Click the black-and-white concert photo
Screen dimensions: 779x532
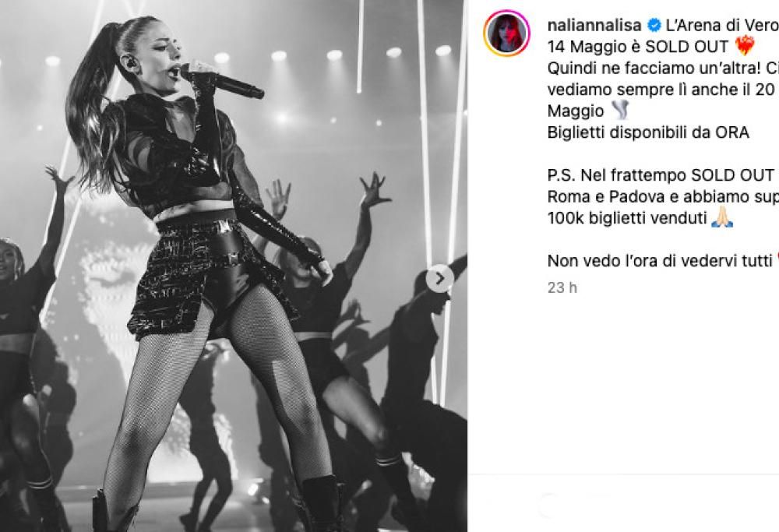pos(234,265)
